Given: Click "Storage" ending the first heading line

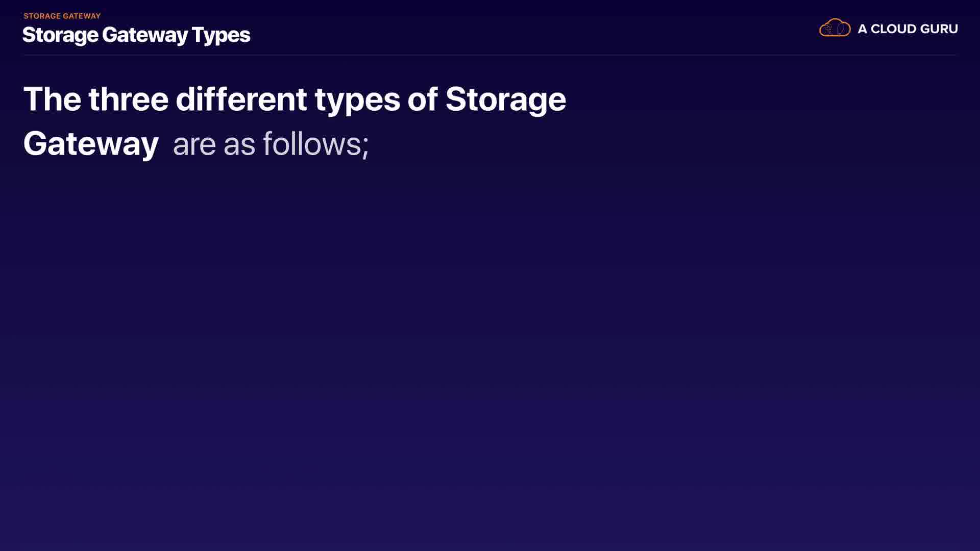Looking at the screenshot, I should click(x=505, y=99).
